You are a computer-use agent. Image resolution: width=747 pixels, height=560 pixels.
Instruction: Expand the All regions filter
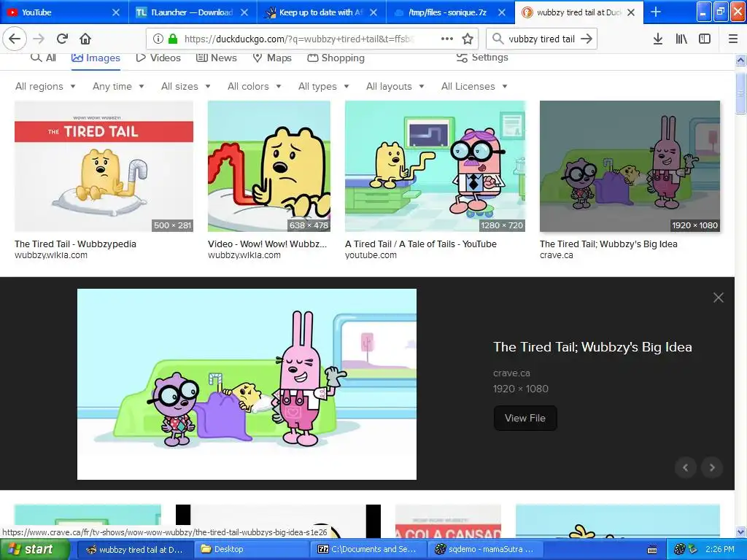coord(45,86)
